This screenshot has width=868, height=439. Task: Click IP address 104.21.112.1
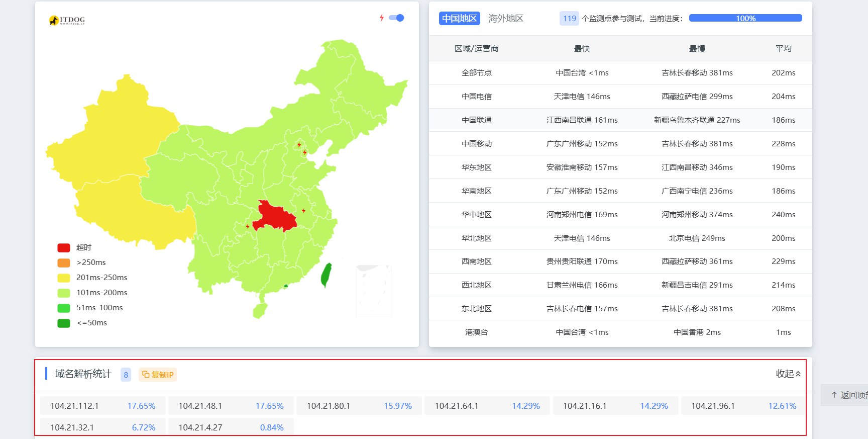tap(74, 406)
